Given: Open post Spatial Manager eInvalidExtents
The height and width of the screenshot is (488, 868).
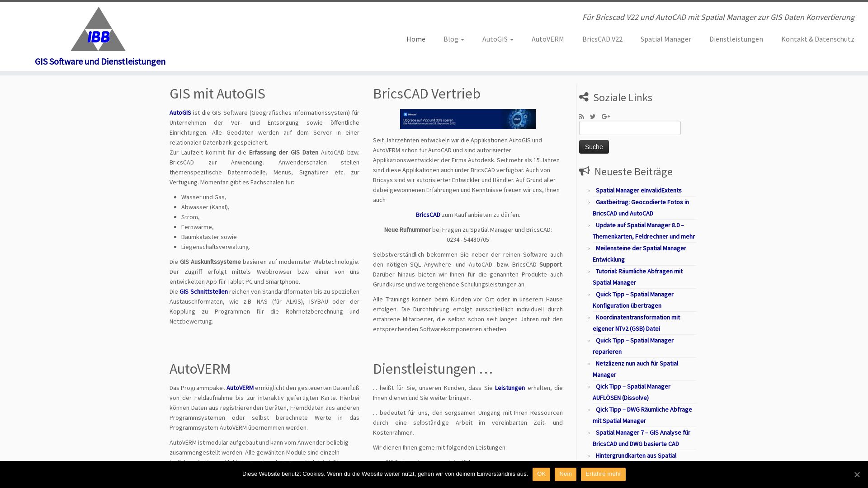Looking at the screenshot, I should (x=638, y=190).
